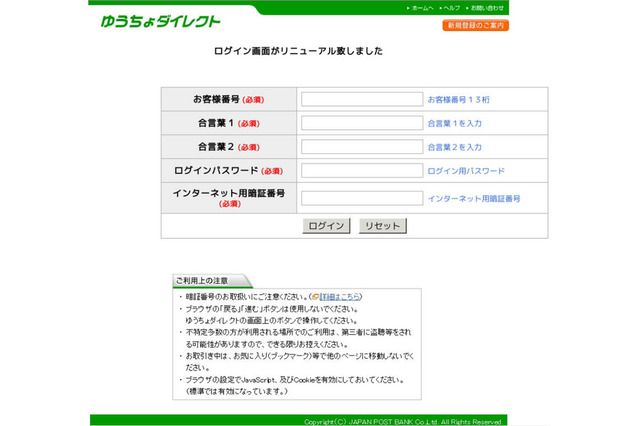Click the お客様番号13桁 hint text
The height and width of the screenshot is (426, 640).
[458, 100]
